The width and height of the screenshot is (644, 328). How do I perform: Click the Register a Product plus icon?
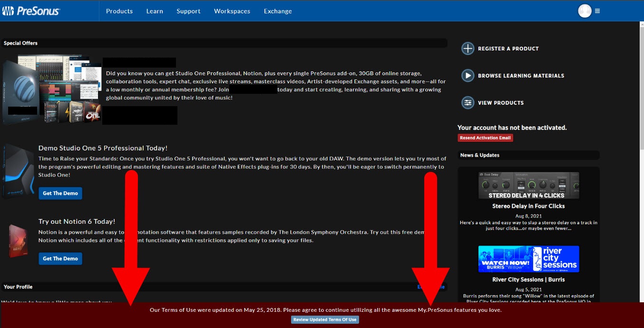(468, 49)
